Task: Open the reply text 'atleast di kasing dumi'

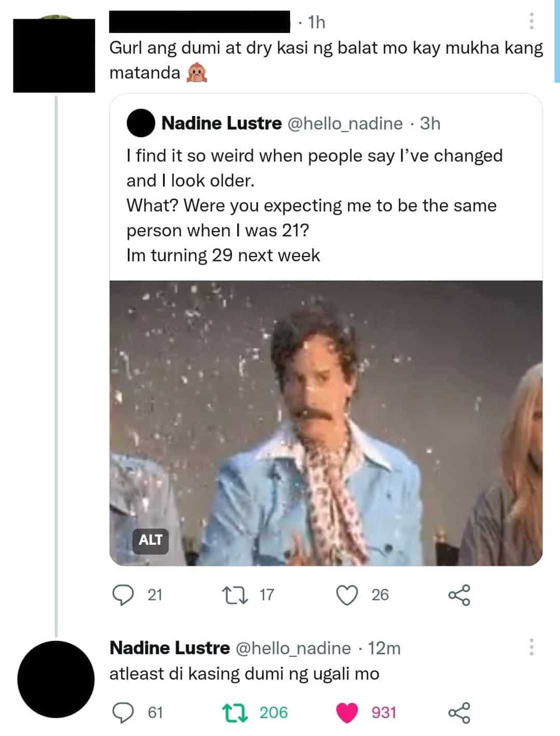Action: pyautogui.click(x=244, y=673)
